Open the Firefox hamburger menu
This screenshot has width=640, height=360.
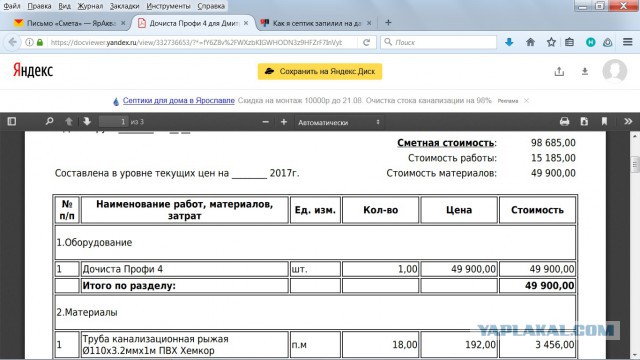pyautogui.click(x=628, y=42)
